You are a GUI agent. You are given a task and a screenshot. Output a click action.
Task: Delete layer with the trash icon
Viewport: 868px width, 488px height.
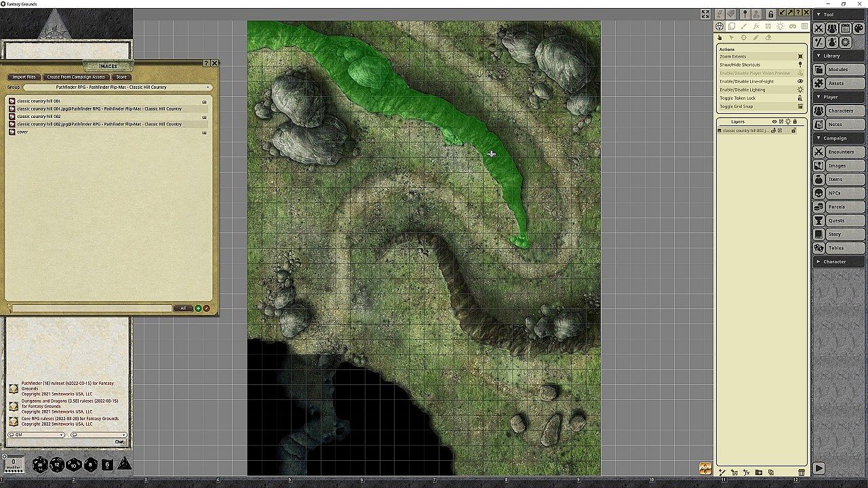[x=802, y=472]
